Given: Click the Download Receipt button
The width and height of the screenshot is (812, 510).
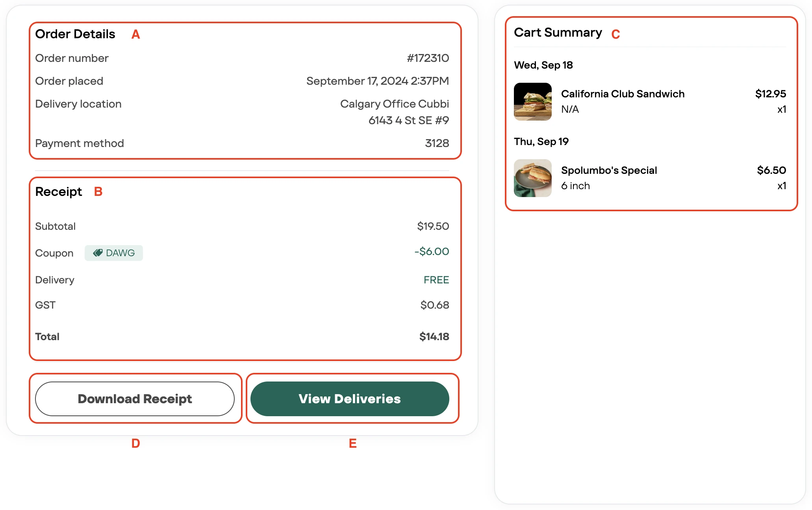Looking at the screenshot, I should tap(135, 398).
